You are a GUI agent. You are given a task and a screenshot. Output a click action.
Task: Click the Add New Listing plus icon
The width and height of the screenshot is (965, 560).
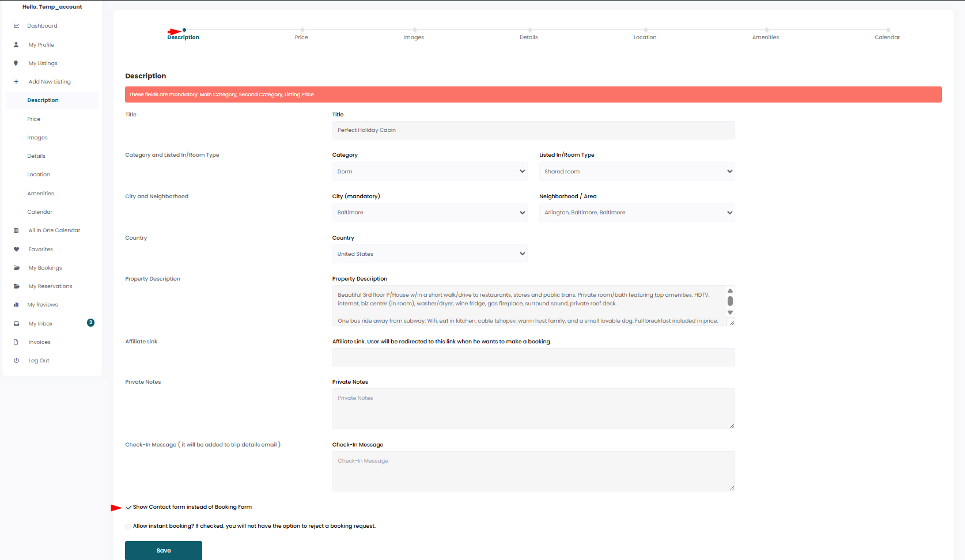coord(16,82)
